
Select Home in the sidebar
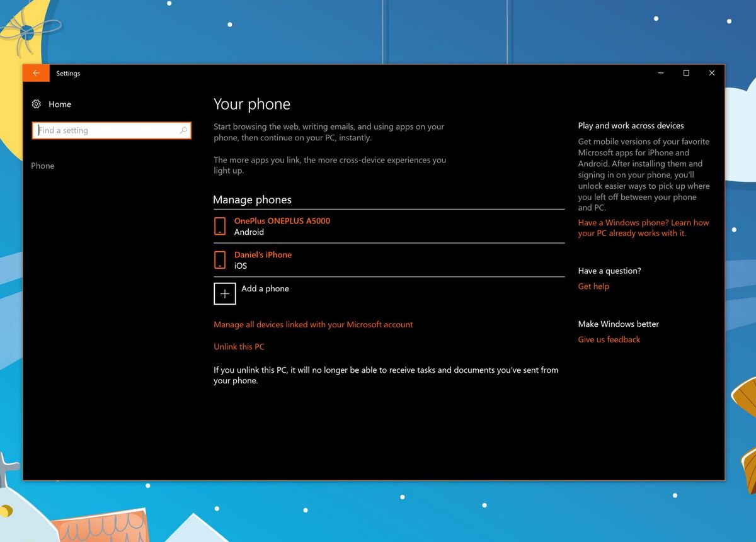pyautogui.click(x=60, y=104)
